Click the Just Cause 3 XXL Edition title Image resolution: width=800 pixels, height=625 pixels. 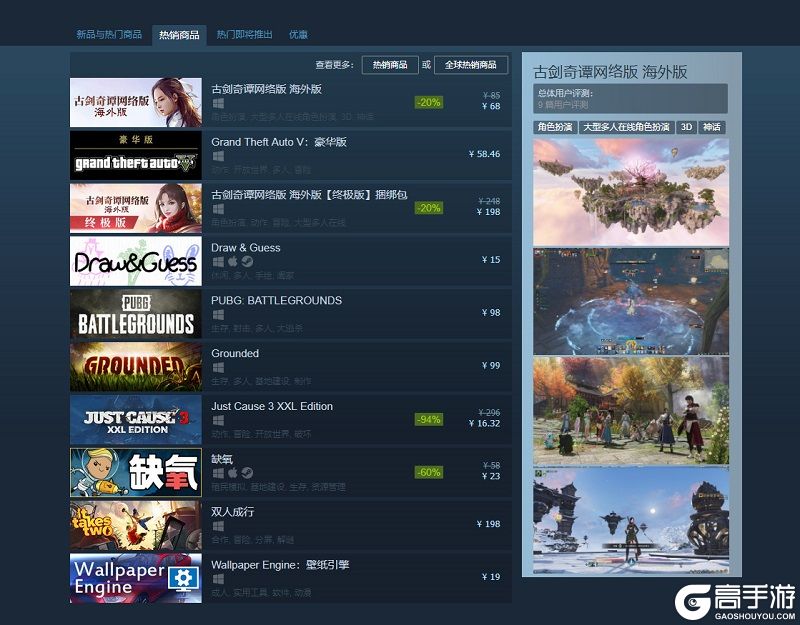click(x=272, y=406)
